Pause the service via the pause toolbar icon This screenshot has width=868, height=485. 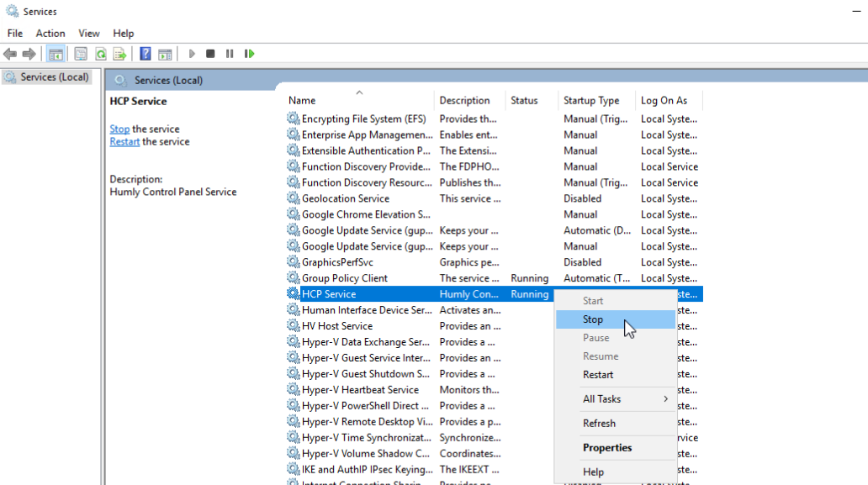230,53
